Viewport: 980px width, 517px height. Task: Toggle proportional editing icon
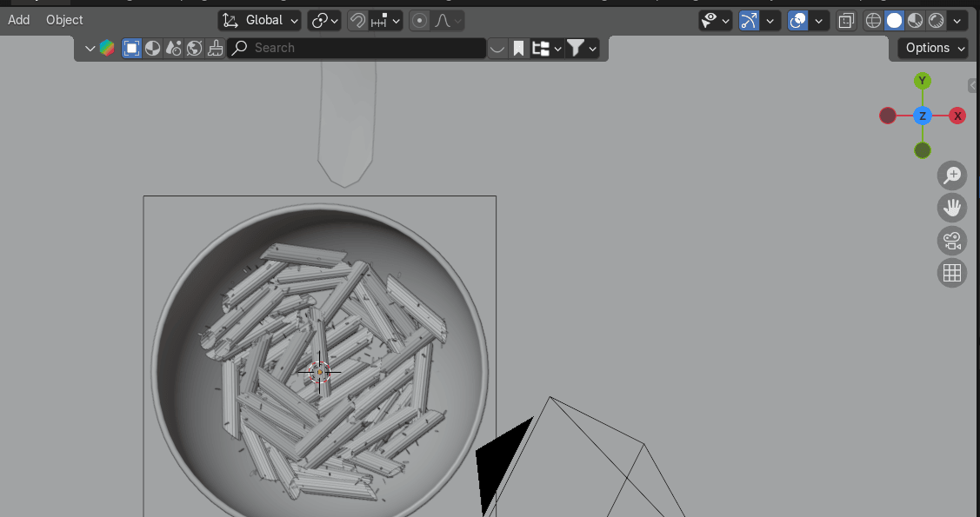click(x=420, y=21)
